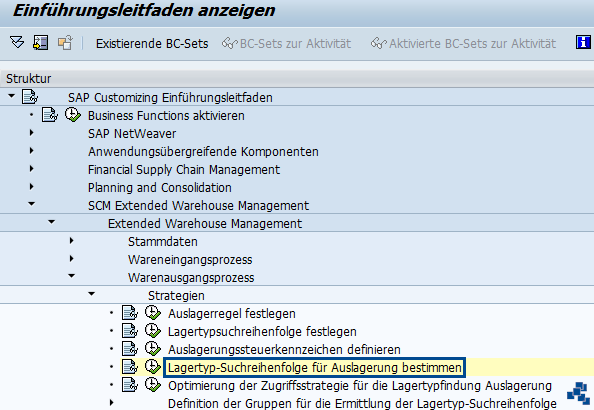Collapse SCM Extended Warehouse Management node
Viewport: 594px width, 410px height.
(31, 204)
